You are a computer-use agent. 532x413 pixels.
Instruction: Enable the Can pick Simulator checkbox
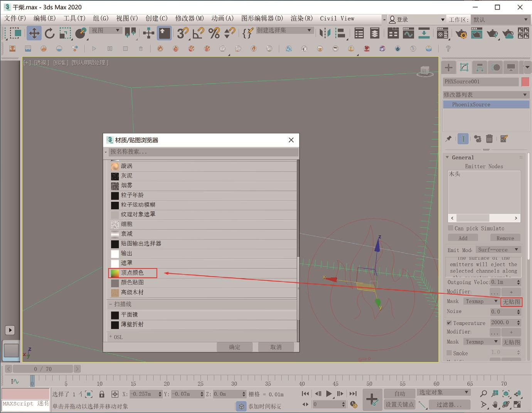[450, 228]
